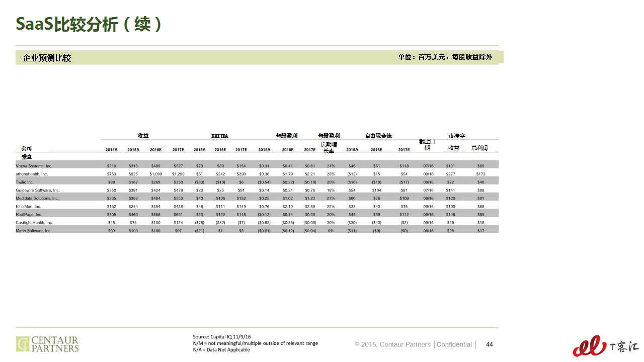Click the "0%" long-term growth cell
The width and height of the screenshot is (644, 362).
pyautogui.click(x=331, y=230)
